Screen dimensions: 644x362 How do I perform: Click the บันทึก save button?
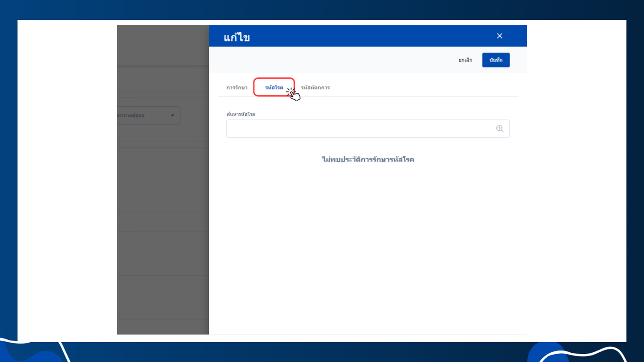[496, 60]
